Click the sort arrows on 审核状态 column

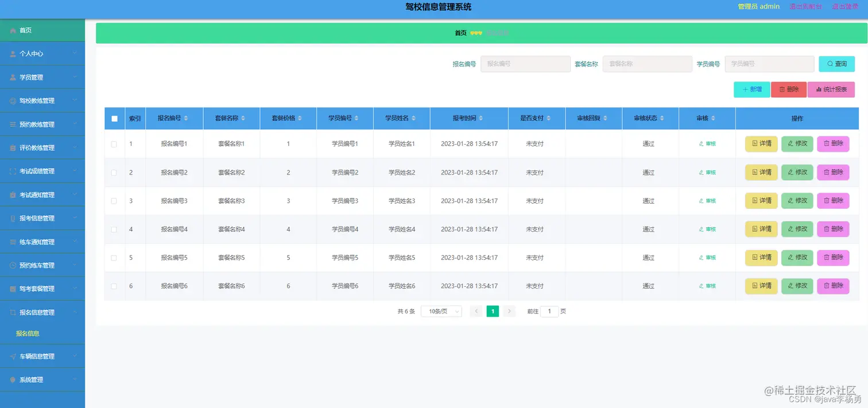pos(662,118)
